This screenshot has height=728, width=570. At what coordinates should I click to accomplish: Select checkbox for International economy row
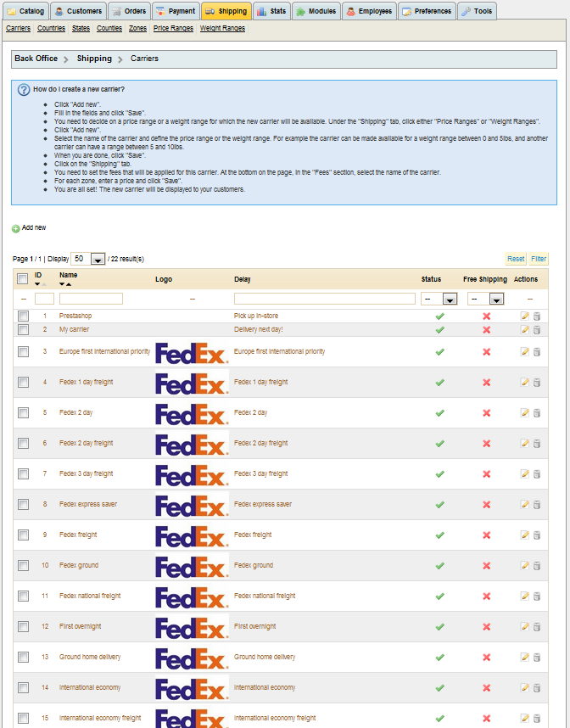coord(23,687)
